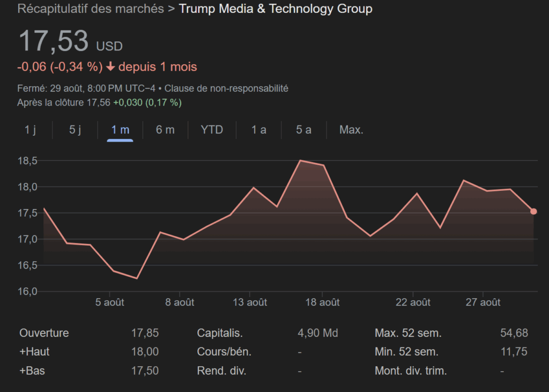
Task: Click the 'Fermé: 29 août, 8:00 PM UTC−4' text
Action: [86, 88]
